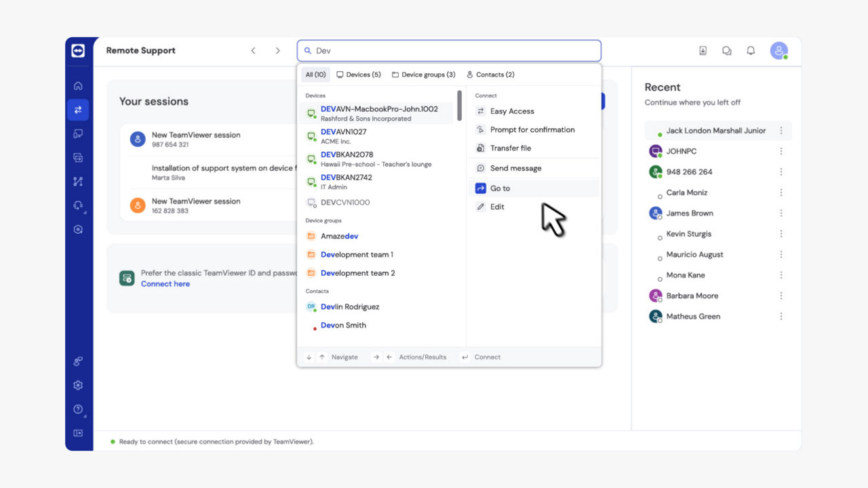Open options menu for James Brown
Image resolution: width=868 pixels, height=488 pixels.
tap(781, 213)
